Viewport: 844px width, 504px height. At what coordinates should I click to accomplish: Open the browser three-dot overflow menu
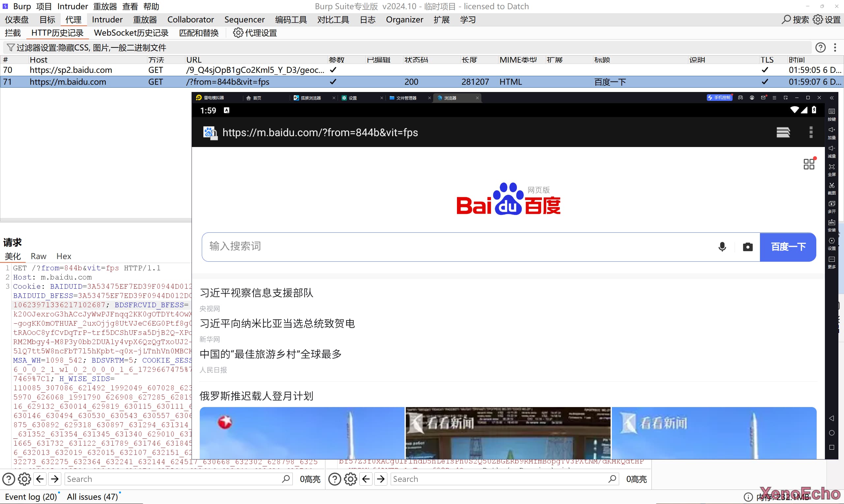811,132
